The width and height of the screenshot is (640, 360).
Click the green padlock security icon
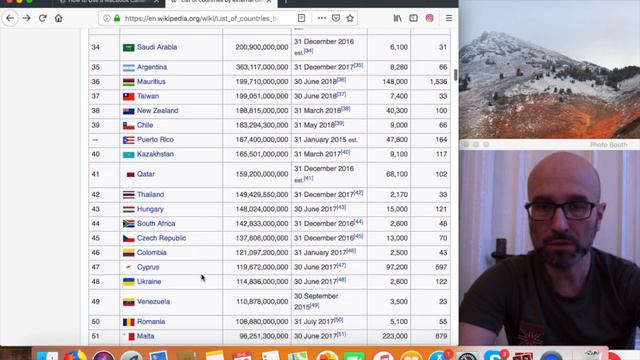(x=117, y=18)
